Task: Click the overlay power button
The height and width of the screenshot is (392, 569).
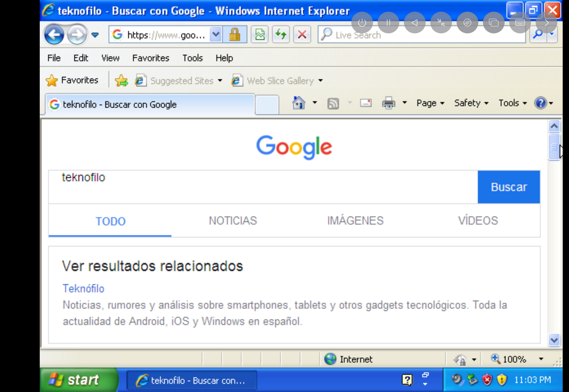Action: pos(362,23)
